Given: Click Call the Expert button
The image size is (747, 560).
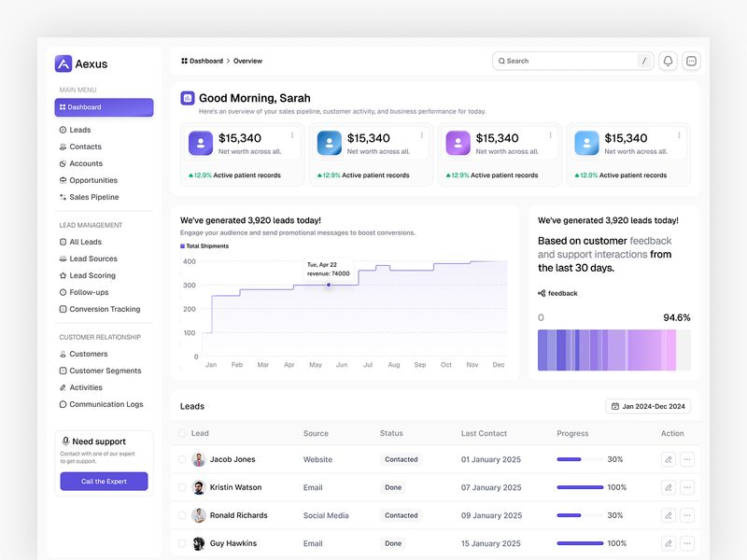Looking at the screenshot, I should 104,482.
